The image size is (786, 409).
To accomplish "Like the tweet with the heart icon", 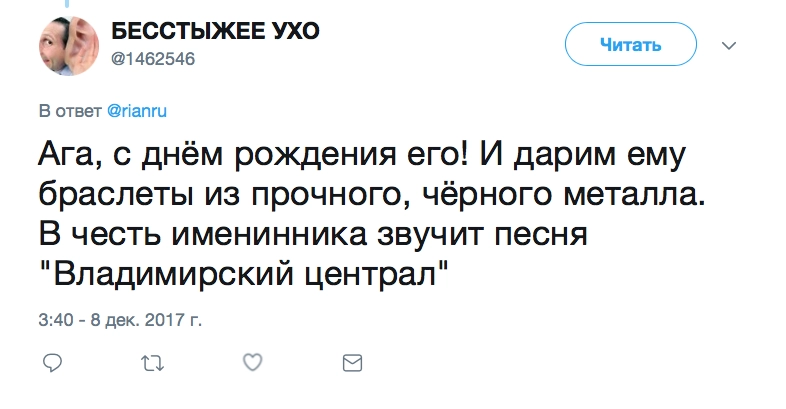I will 253,361.
